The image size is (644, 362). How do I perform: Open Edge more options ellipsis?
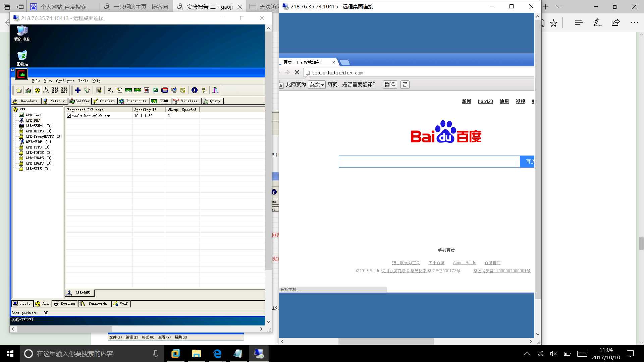(x=634, y=23)
